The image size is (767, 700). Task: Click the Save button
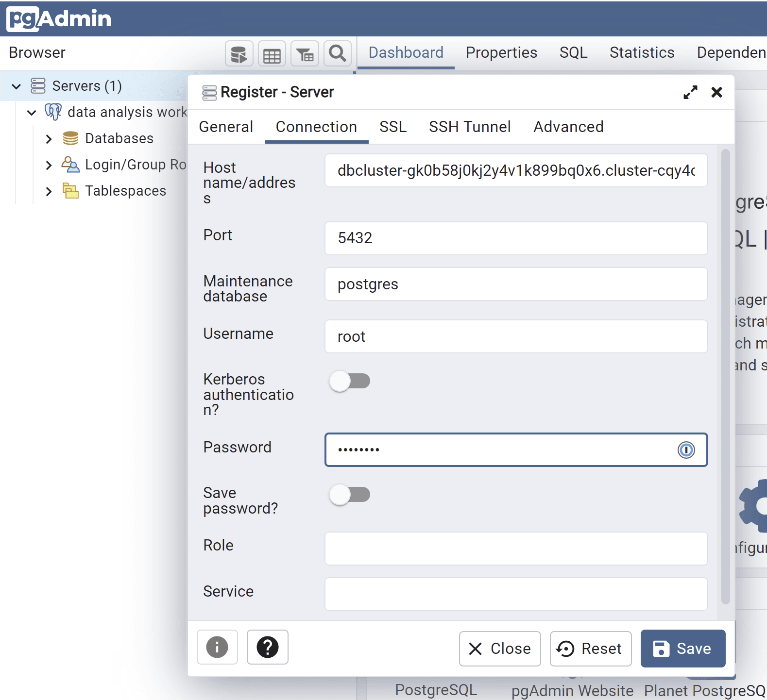pos(682,649)
